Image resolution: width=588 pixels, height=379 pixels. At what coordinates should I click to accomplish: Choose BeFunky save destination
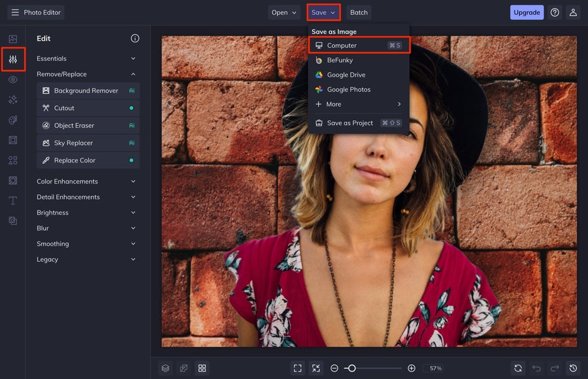pos(359,60)
